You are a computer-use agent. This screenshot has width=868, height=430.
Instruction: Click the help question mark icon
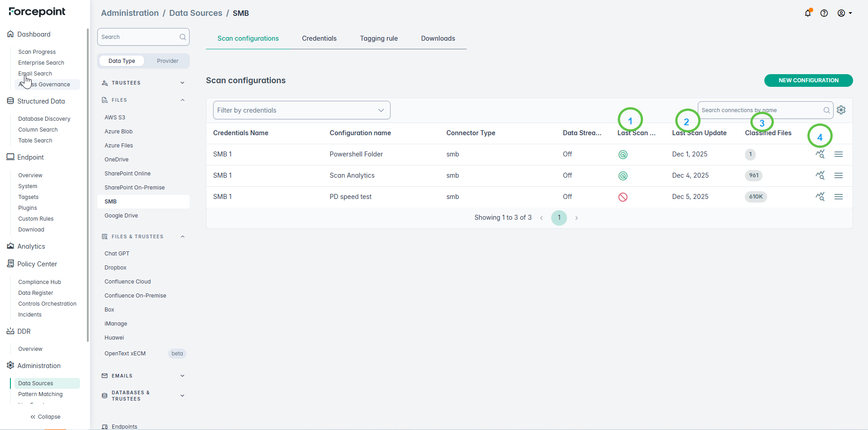[x=824, y=13]
